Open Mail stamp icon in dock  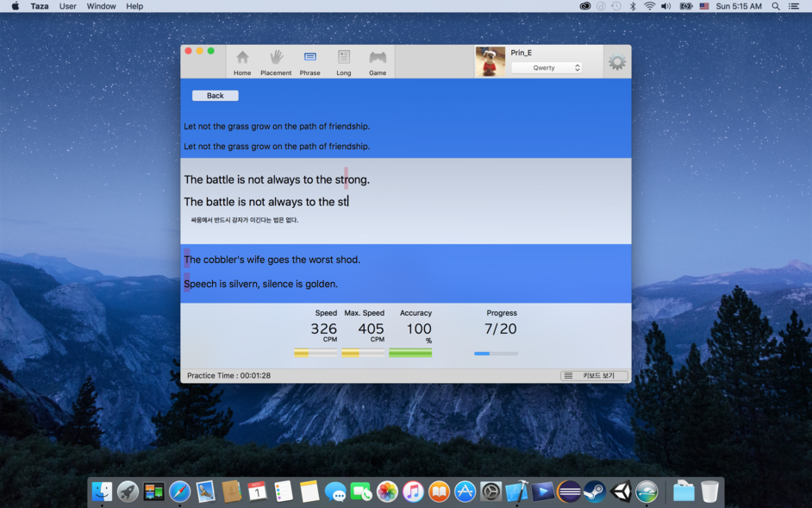(206, 492)
